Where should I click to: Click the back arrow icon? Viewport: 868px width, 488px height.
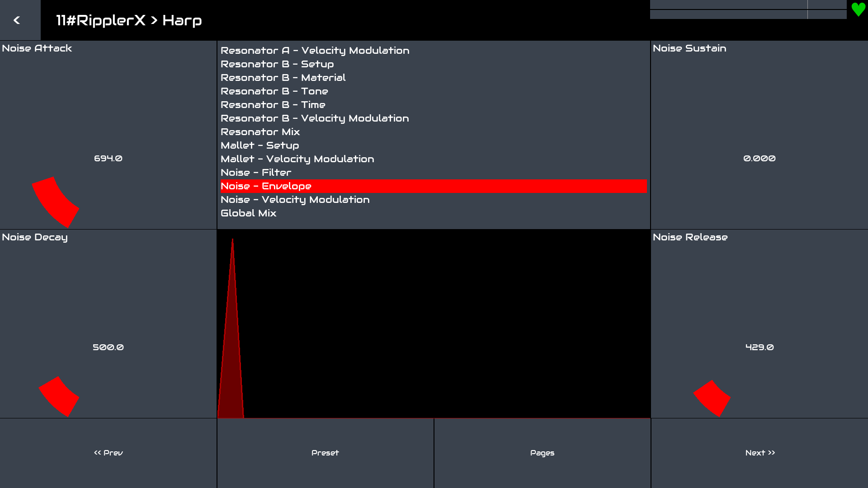(17, 20)
